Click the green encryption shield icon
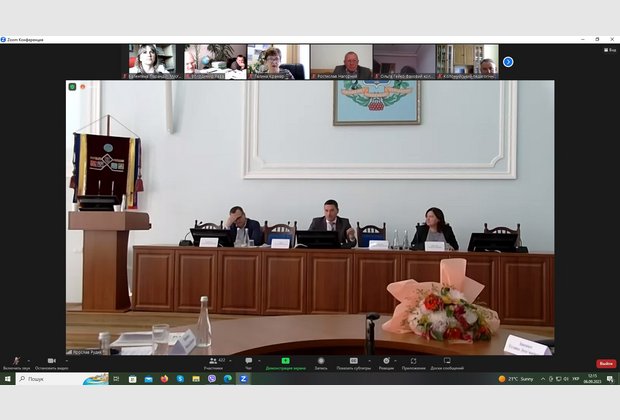Image resolution: width=620 pixels, height=420 pixels. point(72,87)
